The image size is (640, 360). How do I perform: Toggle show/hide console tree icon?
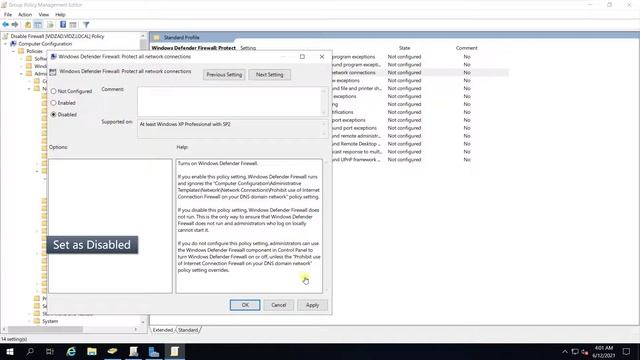(38, 25)
